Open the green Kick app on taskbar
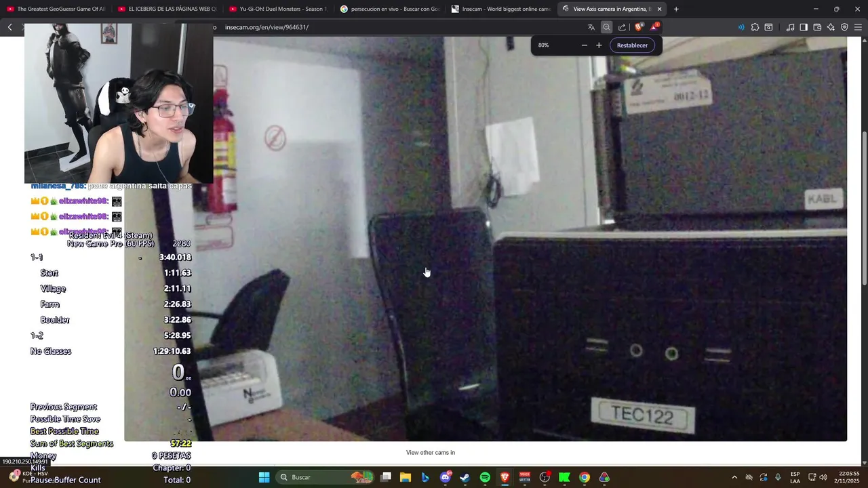Screen dimensions: 868x488 (x=564, y=477)
